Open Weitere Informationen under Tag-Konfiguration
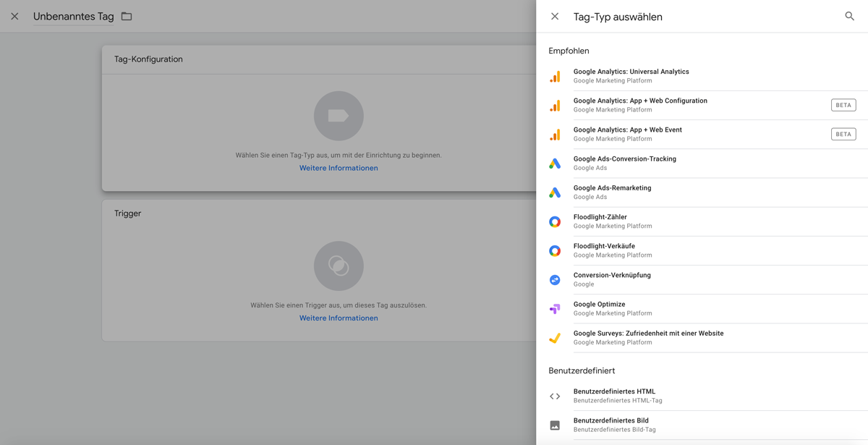 pyautogui.click(x=339, y=168)
